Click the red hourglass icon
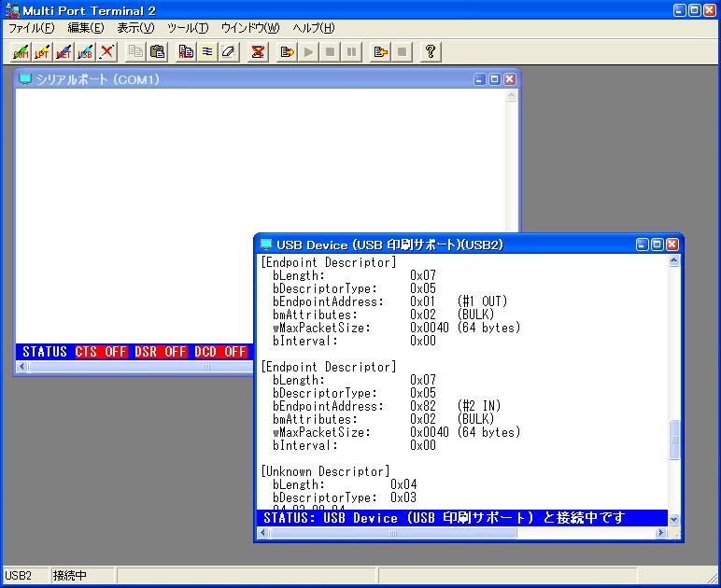The image size is (721, 588). click(x=258, y=51)
